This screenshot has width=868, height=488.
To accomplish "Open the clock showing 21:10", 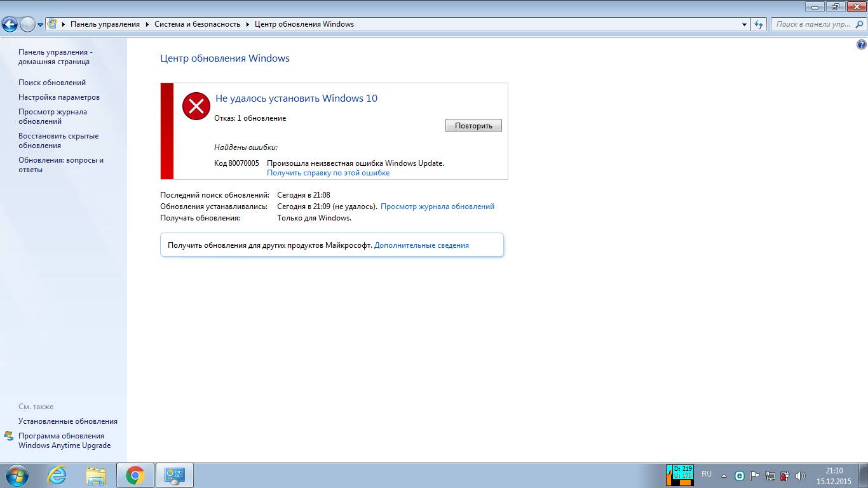I will (834, 476).
